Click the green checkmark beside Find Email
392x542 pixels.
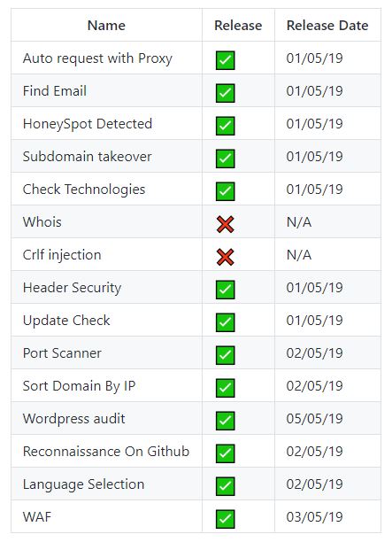(x=225, y=93)
